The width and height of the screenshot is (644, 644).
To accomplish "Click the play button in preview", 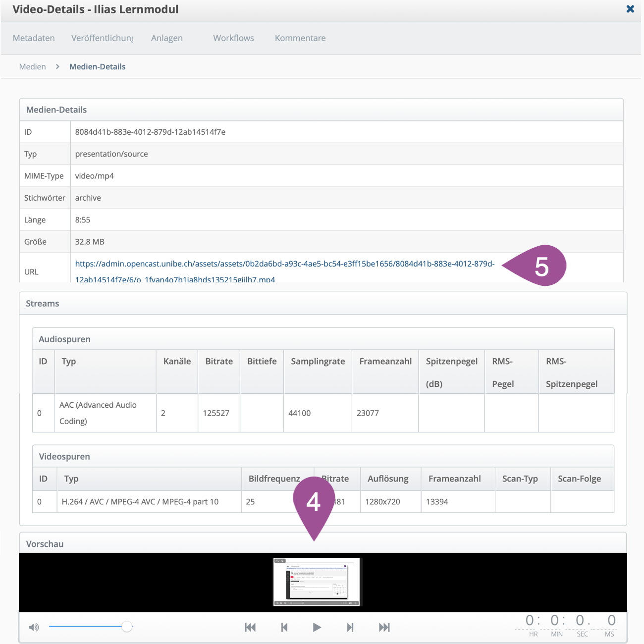I will pyautogui.click(x=317, y=627).
